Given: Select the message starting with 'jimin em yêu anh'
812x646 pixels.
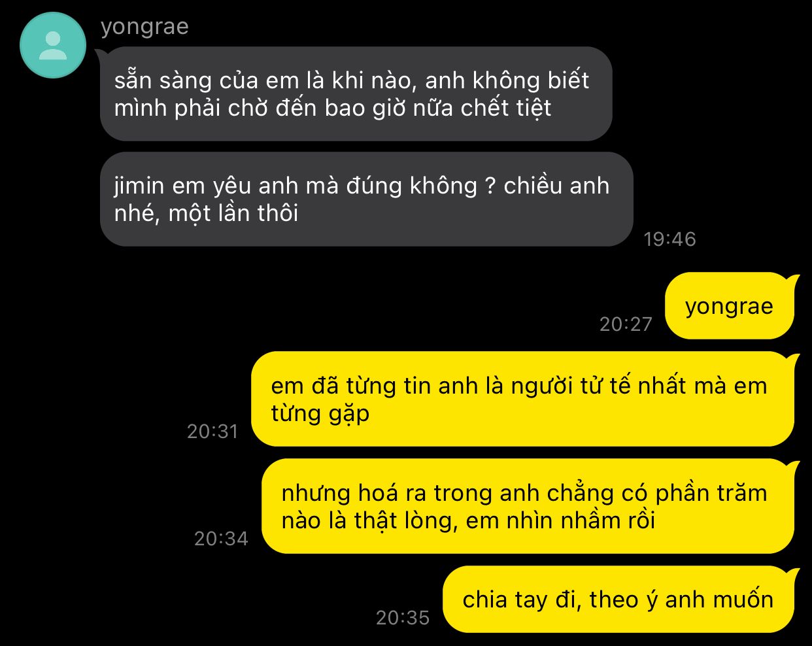Looking at the screenshot, I should [x=366, y=199].
